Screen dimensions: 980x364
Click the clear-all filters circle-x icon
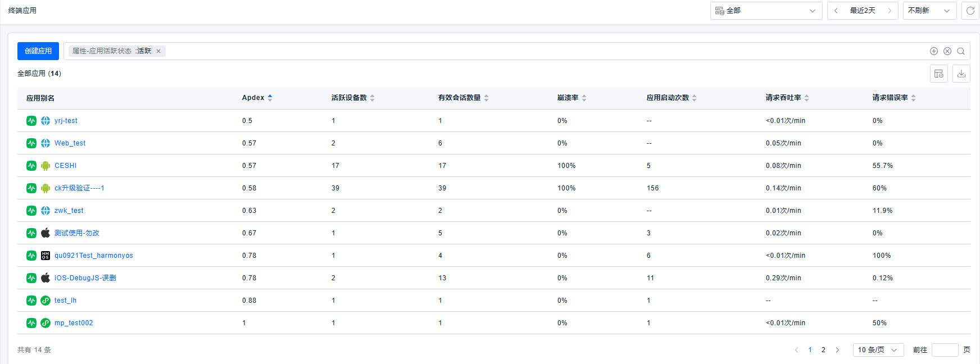click(x=947, y=51)
